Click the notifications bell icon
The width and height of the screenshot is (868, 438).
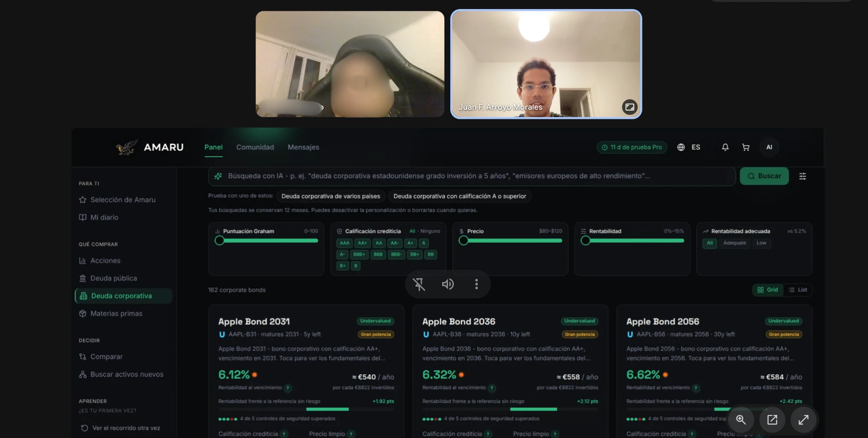pos(725,147)
